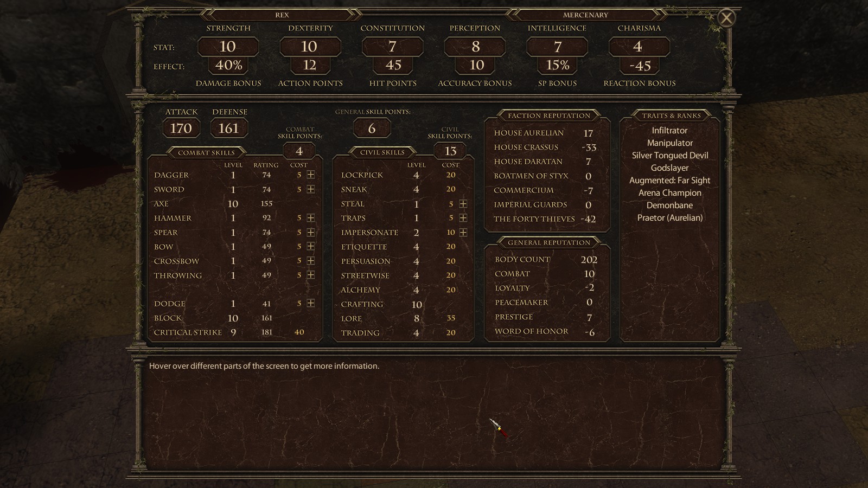Select the Praetor (Aurelian) rank

tap(670, 218)
